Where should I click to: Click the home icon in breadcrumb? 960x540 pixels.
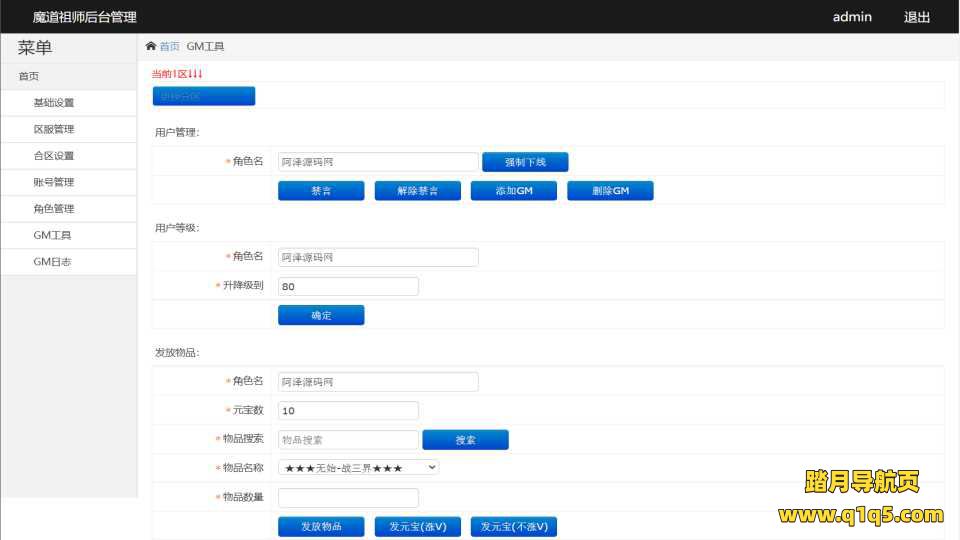click(x=151, y=46)
